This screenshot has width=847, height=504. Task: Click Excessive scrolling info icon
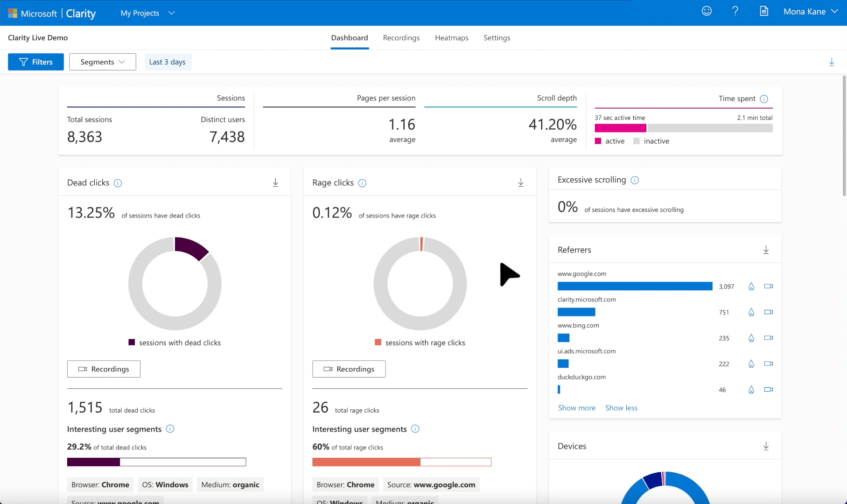(635, 180)
